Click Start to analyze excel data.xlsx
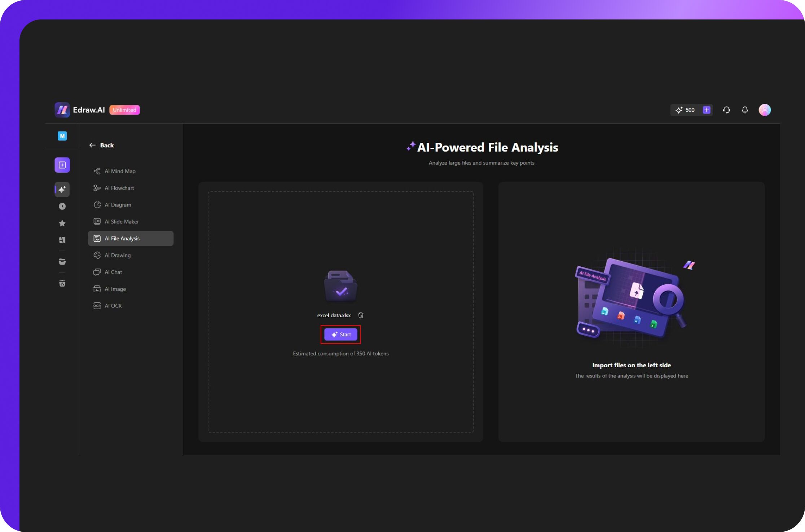The image size is (805, 532). coord(340,334)
